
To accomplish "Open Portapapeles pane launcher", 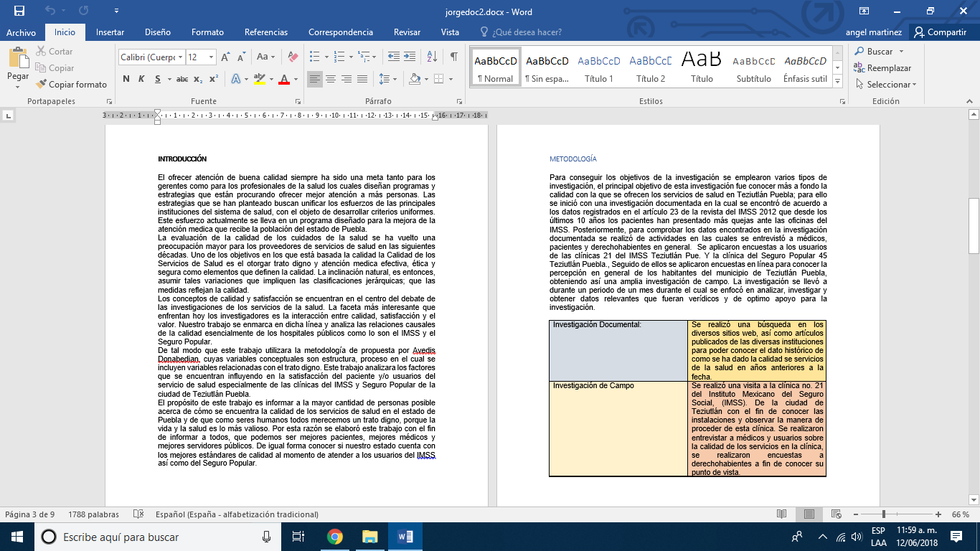I will tap(109, 102).
